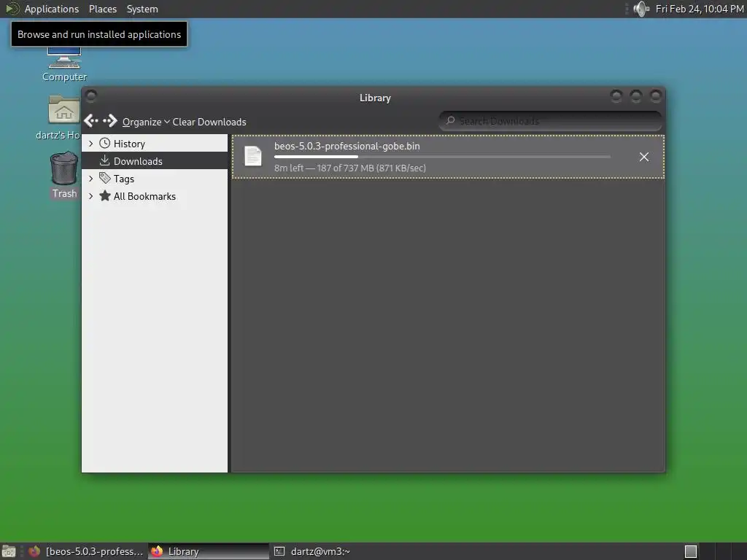Image resolution: width=747 pixels, height=560 pixels.
Task: Click the Tags label icon
Action: click(105, 178)
